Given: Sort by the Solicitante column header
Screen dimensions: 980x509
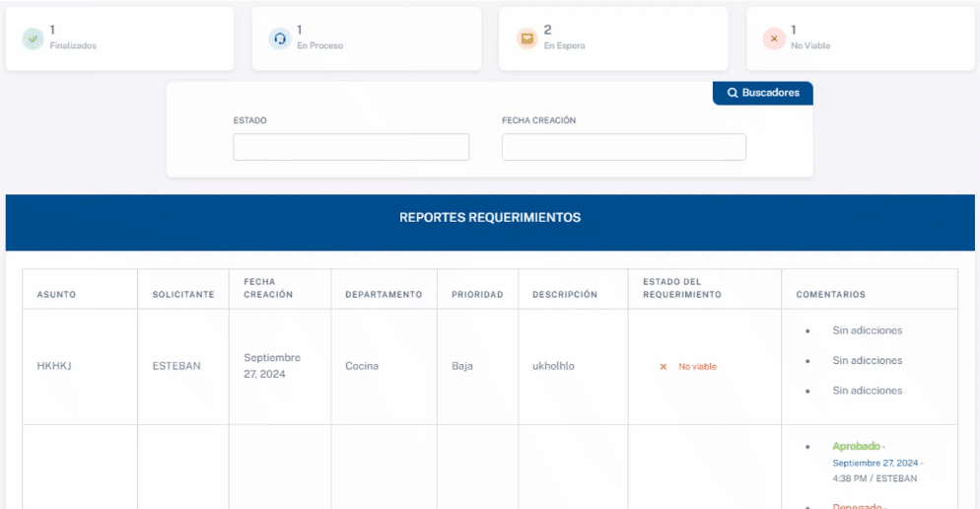Looking at the screenshot, I should 182,295.
